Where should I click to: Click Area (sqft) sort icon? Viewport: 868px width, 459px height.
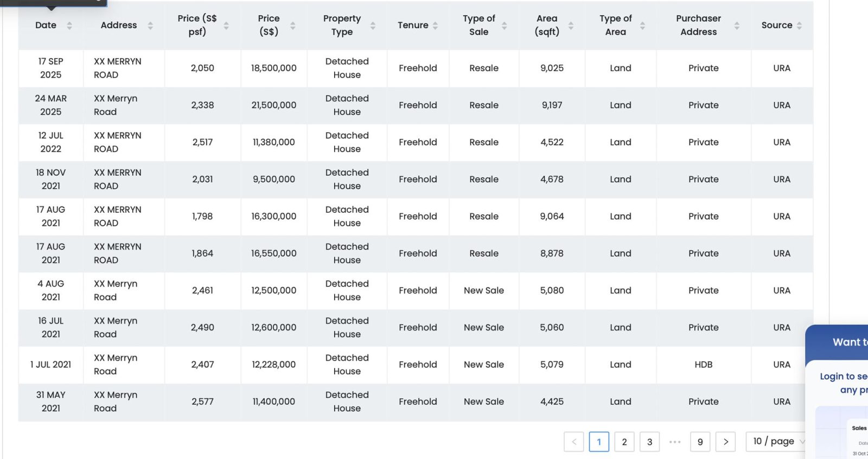pos(571,25)
